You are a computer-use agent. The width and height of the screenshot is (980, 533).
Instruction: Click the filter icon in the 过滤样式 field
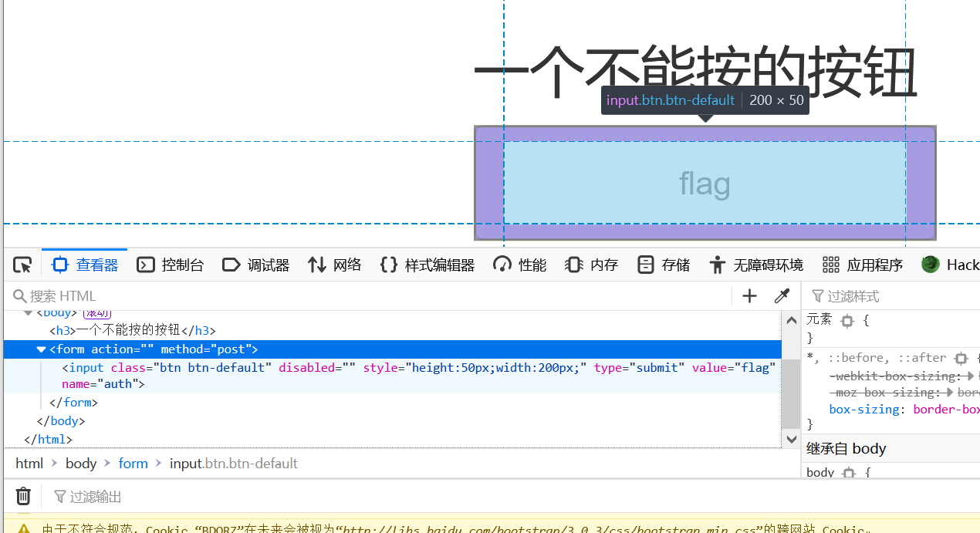click(818, 295)
